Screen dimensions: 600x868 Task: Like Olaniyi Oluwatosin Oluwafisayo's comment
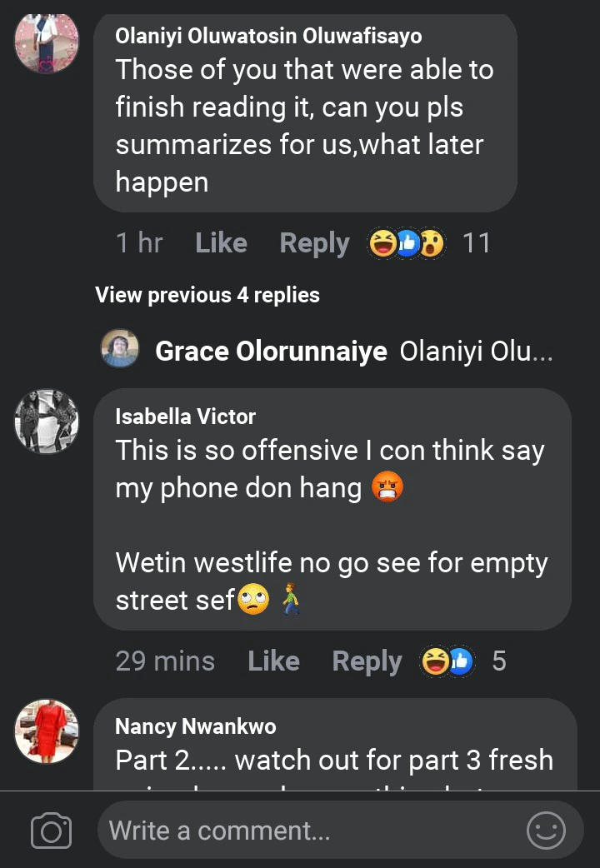pos(221,243)
